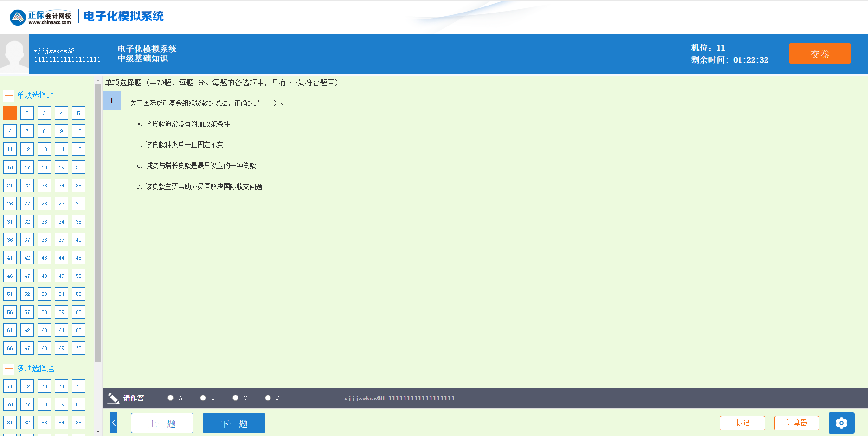Click the pencil answer icon

click(113, 398)
